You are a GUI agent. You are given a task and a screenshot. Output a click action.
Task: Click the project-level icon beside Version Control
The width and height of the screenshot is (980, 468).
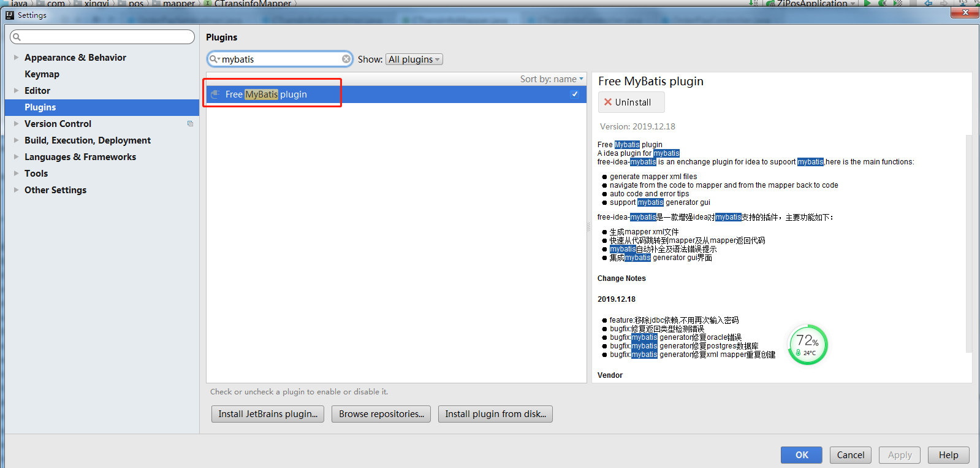[190, 123]
